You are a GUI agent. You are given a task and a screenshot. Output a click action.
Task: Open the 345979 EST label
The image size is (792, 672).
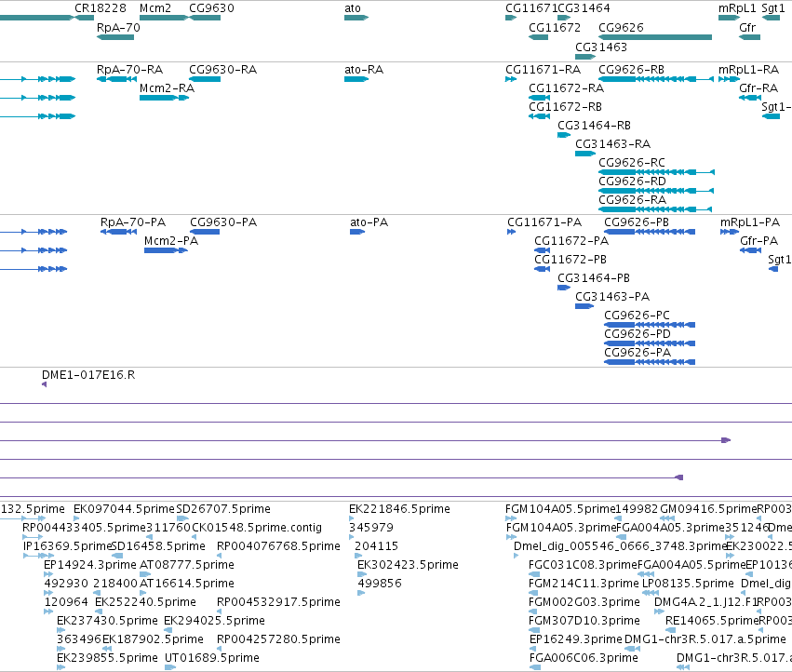(x=371, y=528)
